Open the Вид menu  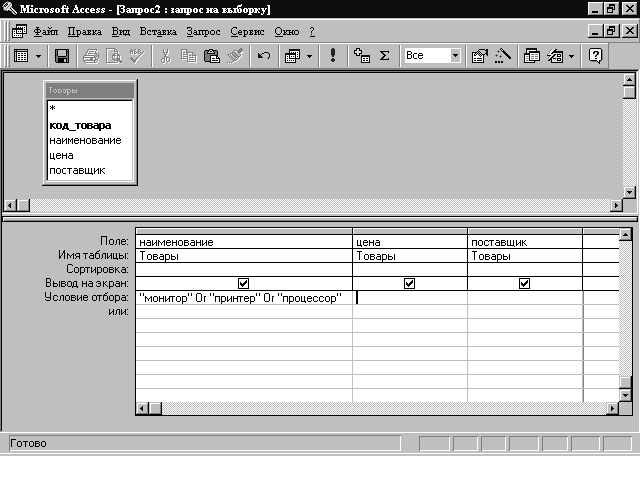(121, 31)
